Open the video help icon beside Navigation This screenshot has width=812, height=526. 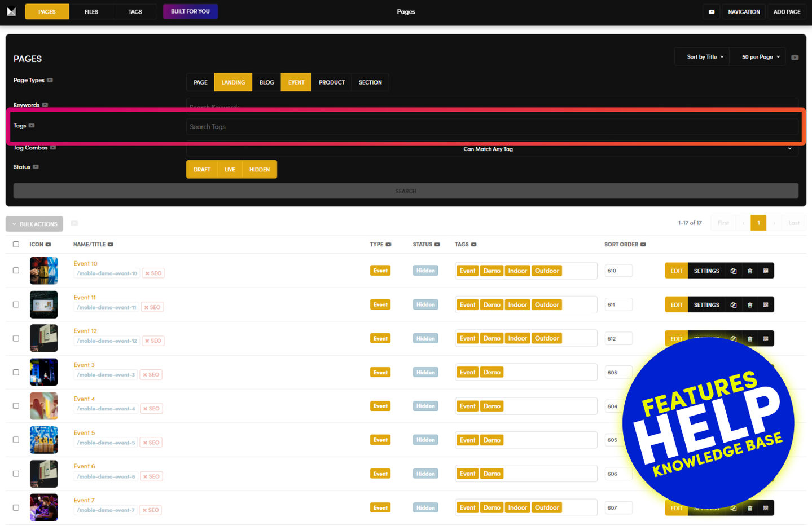711,12
